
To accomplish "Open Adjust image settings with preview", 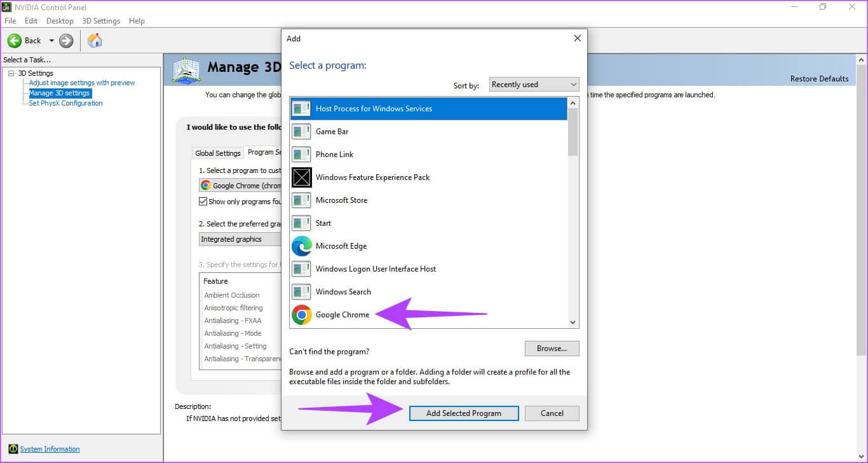I will (82, 83).
